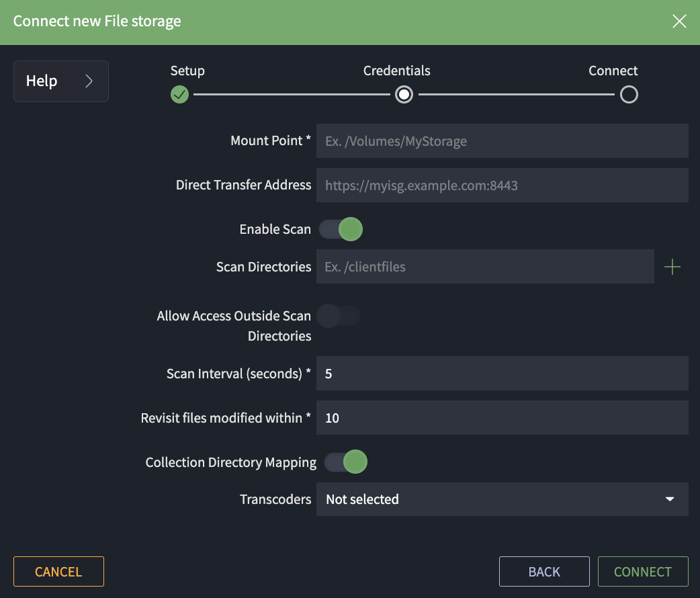Click the Credentials step indicator circle
This screenshot has height=598, width=700.
click(x=404, y=95)
